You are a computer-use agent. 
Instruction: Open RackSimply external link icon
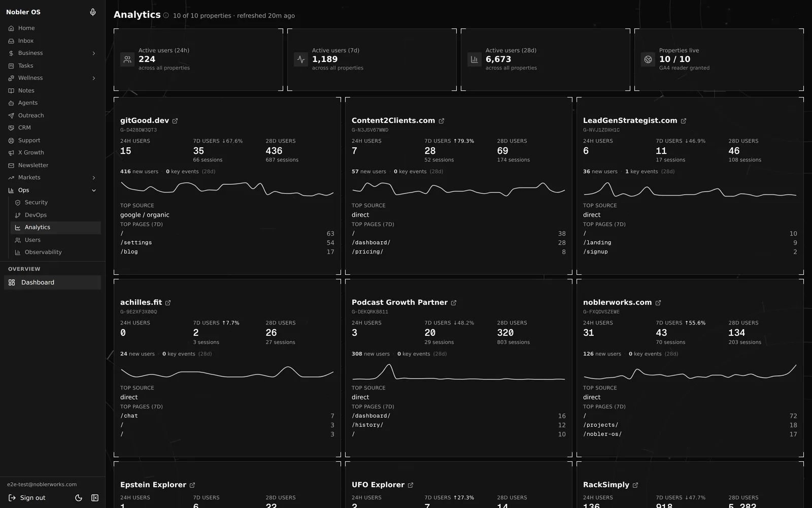tap(635, 485)
